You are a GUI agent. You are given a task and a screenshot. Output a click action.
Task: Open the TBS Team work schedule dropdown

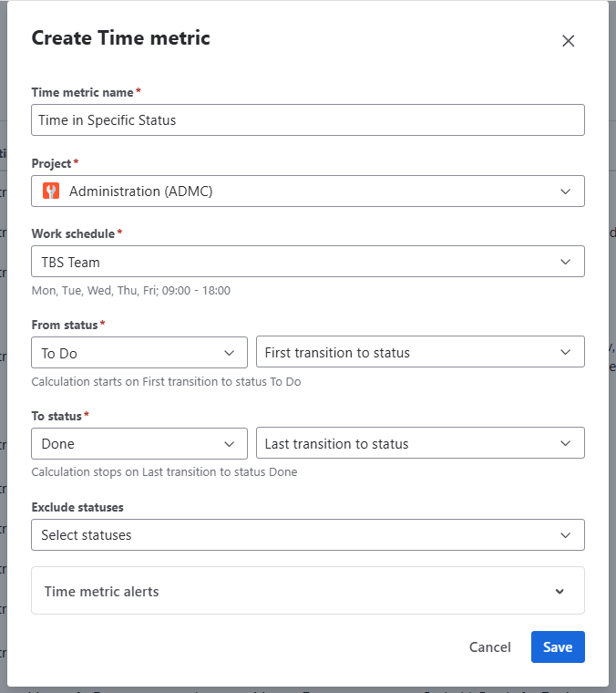pyautogui.click(x=292, y=262)
